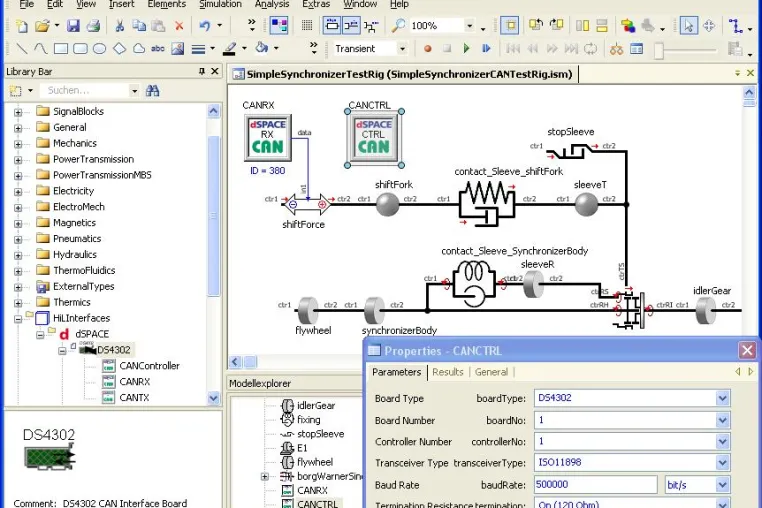Save the model with the floppy icon
Image resolution: width=762 pixels, height=508 pixels.
point(73,26)
